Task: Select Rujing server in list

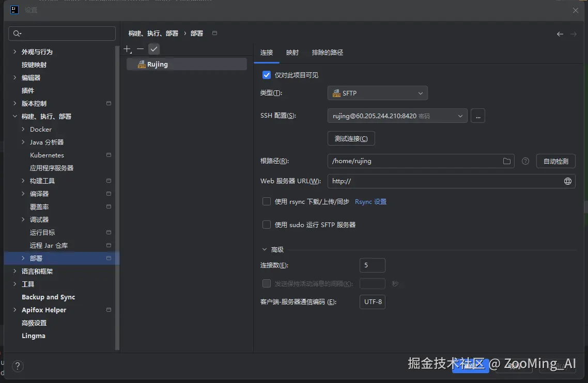Action: (187, 65)
